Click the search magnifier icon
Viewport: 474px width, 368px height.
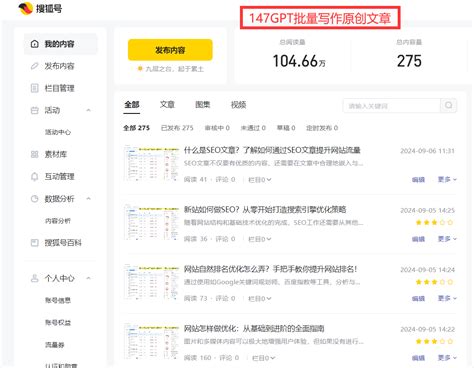click(x=449, y=105)
